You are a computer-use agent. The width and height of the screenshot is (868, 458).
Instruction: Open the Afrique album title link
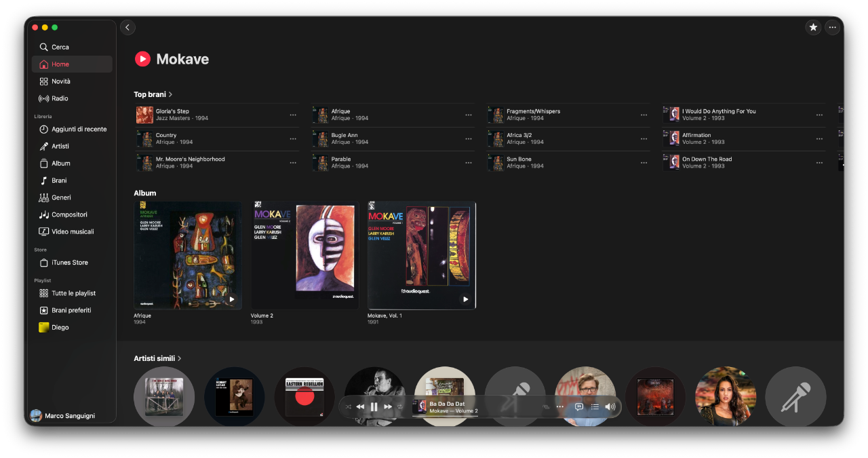coord(142,316)
